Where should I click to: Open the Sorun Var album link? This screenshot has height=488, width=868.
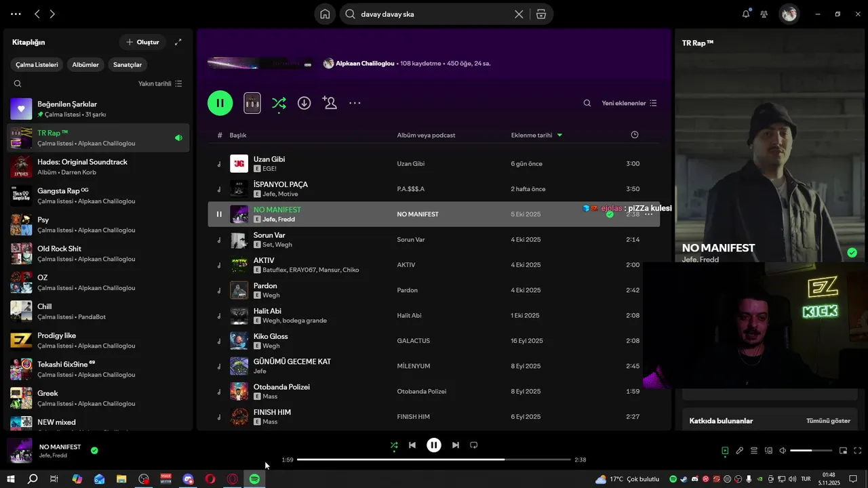coord(411,239)
